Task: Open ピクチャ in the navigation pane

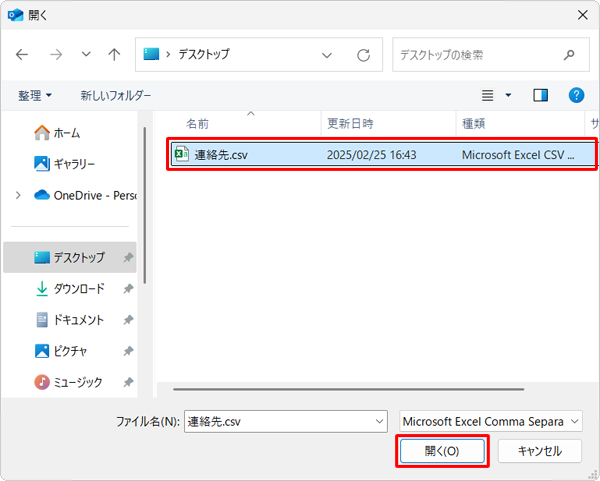Action: click(x=61, y=351)
